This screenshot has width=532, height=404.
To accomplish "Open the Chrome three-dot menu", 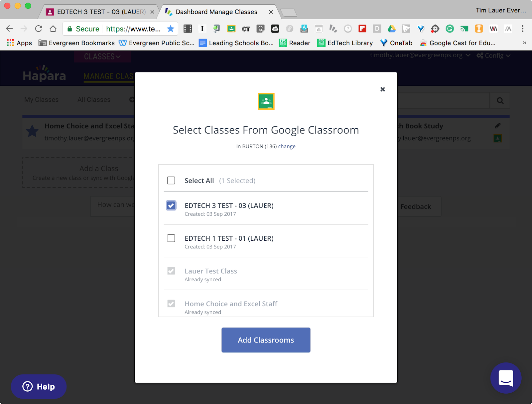I will pos(523,29).
